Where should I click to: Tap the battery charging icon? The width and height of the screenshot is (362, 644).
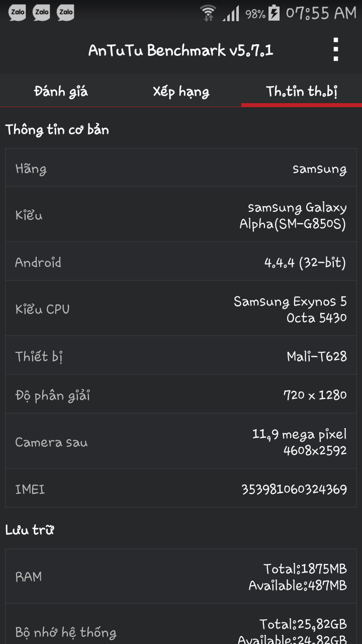[274, 13]
